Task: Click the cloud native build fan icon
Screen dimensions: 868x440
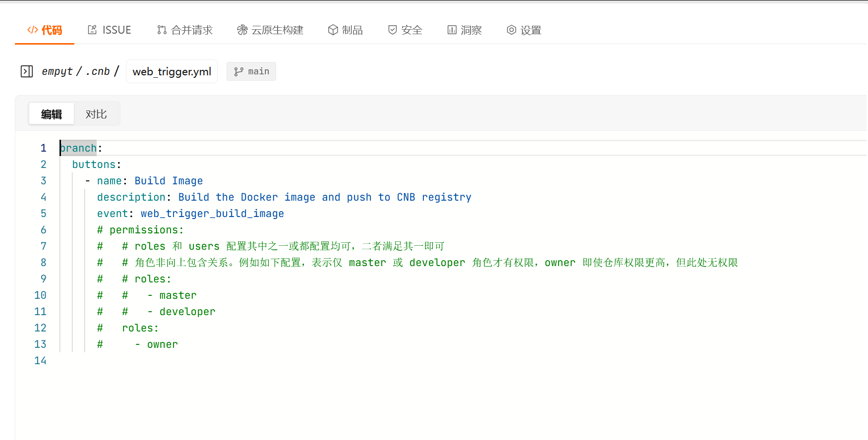Action: (242, 30)
